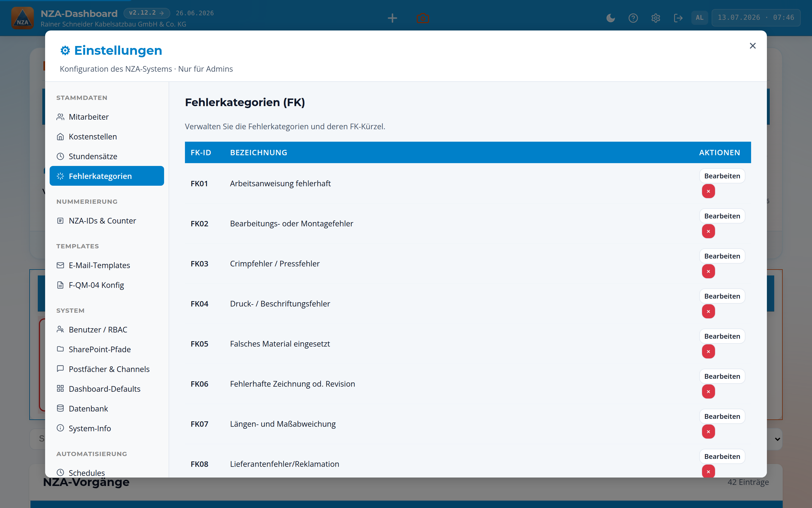This screenshot has width=812, height=508.
Task: Click the logout icon in header
Action: [x=678, y=18]
